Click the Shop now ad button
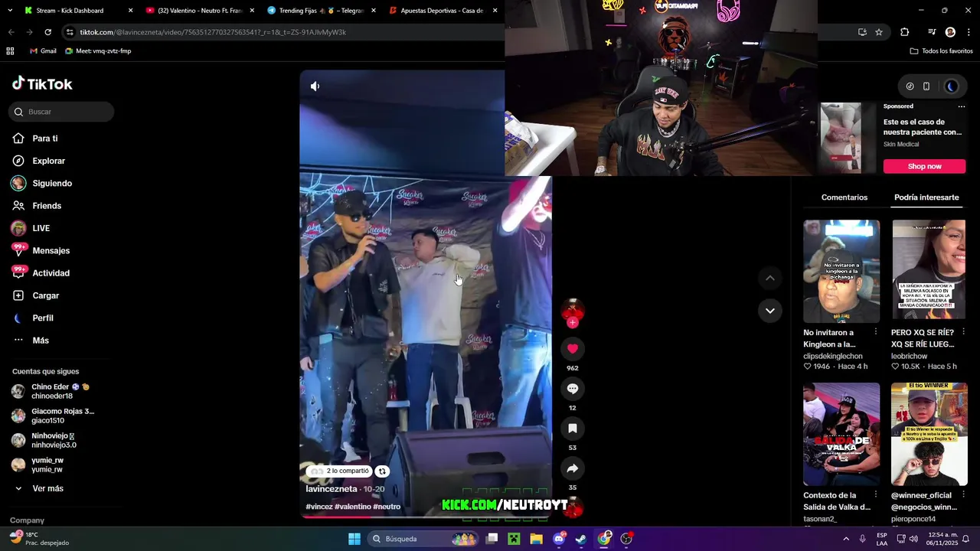The width and height of the screenshot is (980, 551). pyautogui.click(x=924, y=166)
